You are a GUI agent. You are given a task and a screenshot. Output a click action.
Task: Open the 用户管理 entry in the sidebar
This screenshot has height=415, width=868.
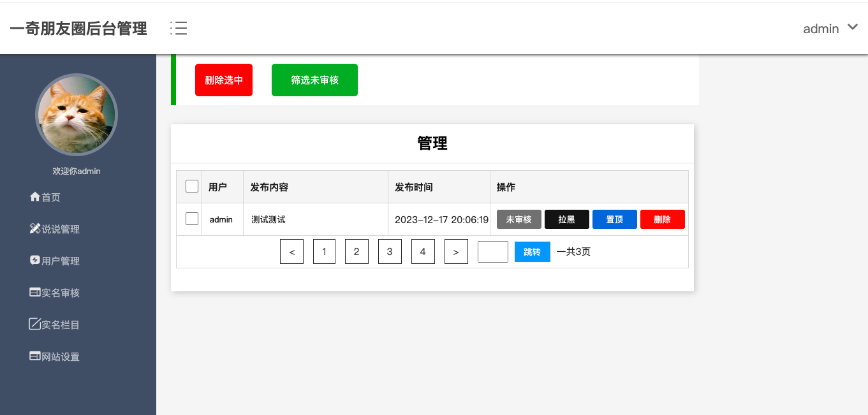click(60, 261)
